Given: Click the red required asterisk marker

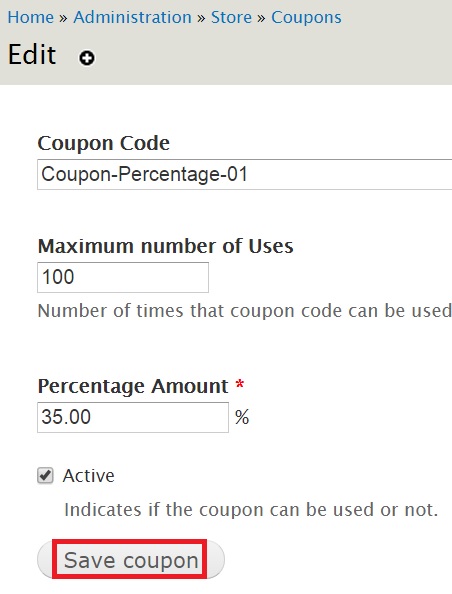Looking at the screenshot, I should pyautogui.click(x=239, y=384).
